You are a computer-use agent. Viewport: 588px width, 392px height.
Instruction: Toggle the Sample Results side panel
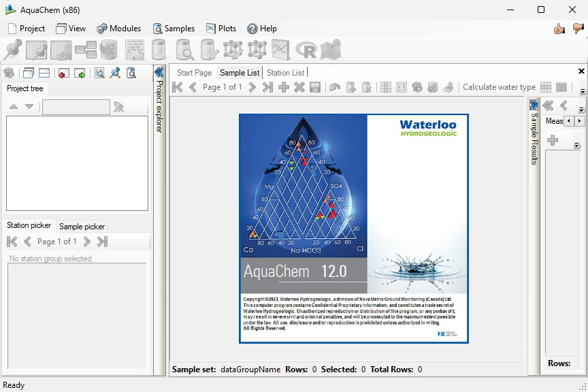(x=534, y=105)
